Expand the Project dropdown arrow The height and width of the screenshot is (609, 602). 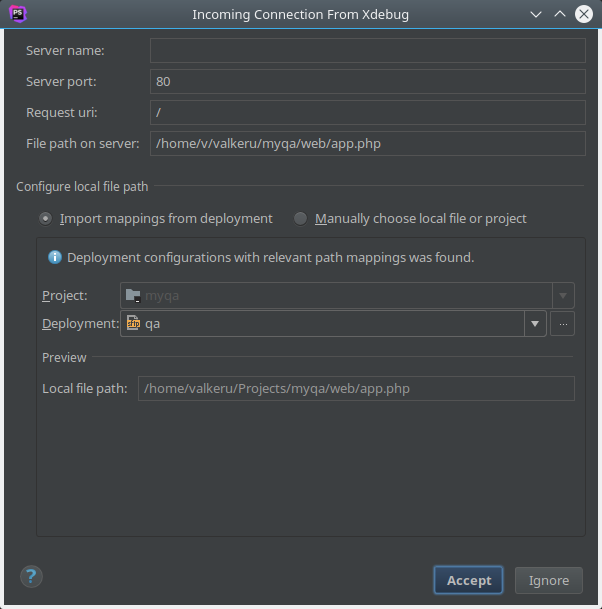[x=563, y=295]
